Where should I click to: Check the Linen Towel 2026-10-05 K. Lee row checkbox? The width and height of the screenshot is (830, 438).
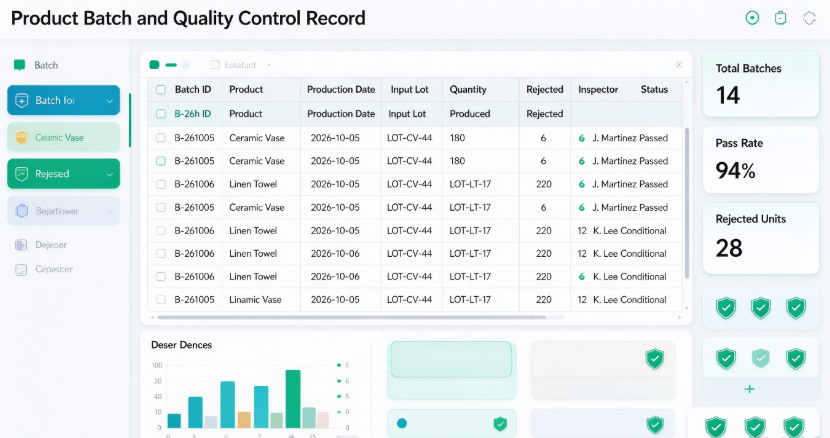click(x=161, y=231)
